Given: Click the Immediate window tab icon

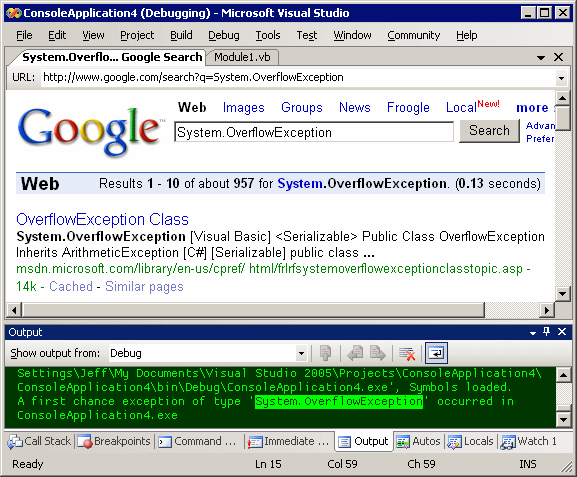Looking at the screenshot, I should click(x=255, y=442).
